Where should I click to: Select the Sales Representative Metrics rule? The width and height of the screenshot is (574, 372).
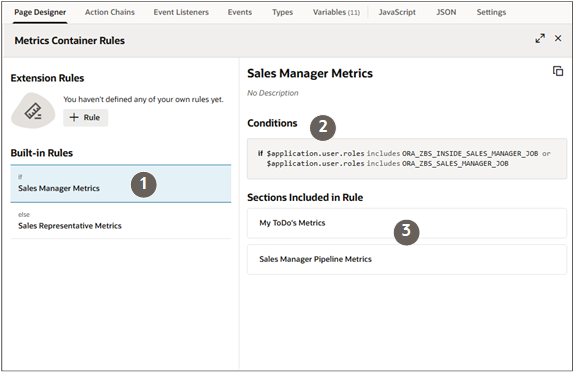pos(121,221)
